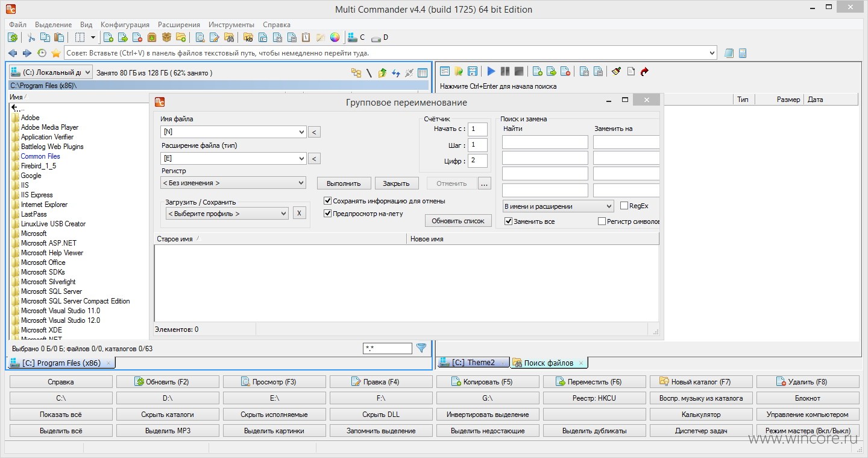Image resolution: width=868 pixels, height=458 pixels.
Task: Go up one level with green arrow icon
Action: 382,73
